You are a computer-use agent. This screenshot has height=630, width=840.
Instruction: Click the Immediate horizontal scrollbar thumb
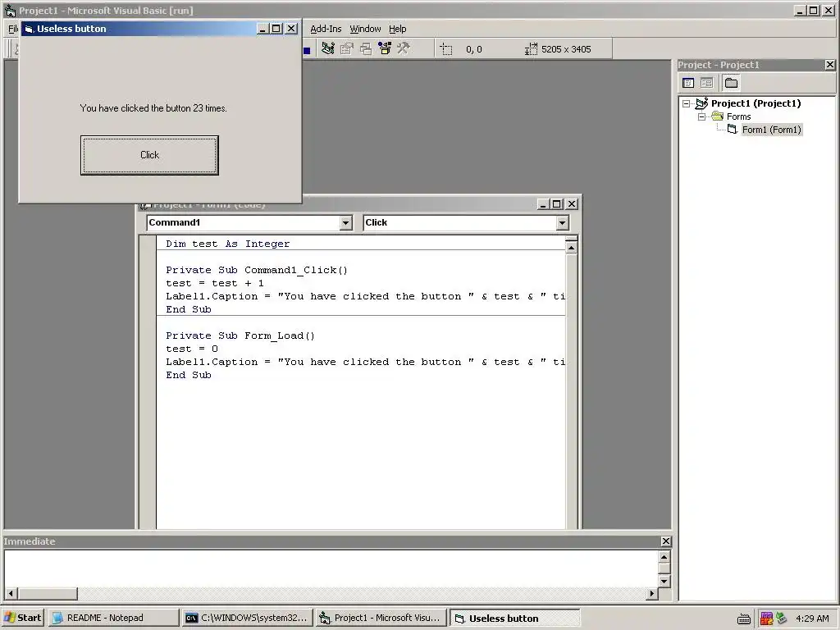[x=48, y=594]
